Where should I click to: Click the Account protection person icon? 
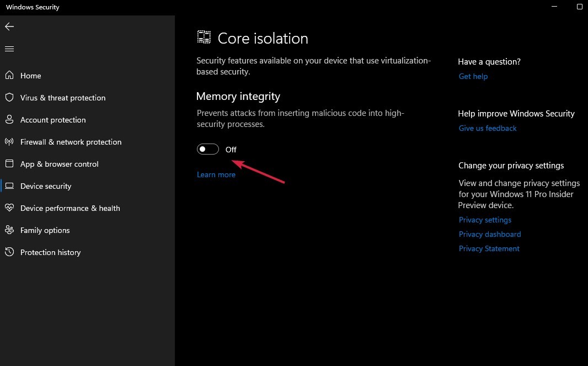(x=9, y=120)
